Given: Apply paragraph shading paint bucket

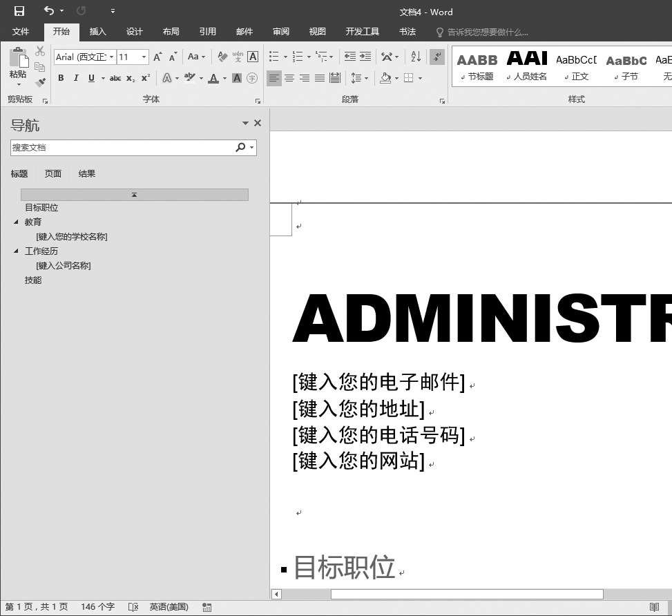Looking at the screenshot, I should pyautogui.click(x=385, y=78).
